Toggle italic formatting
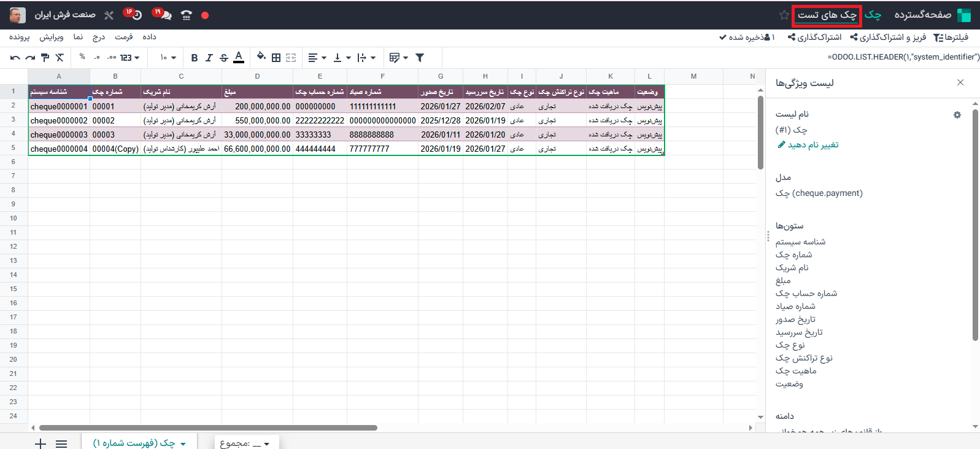This screenshot has width=980, height=449. coord(209,58)
